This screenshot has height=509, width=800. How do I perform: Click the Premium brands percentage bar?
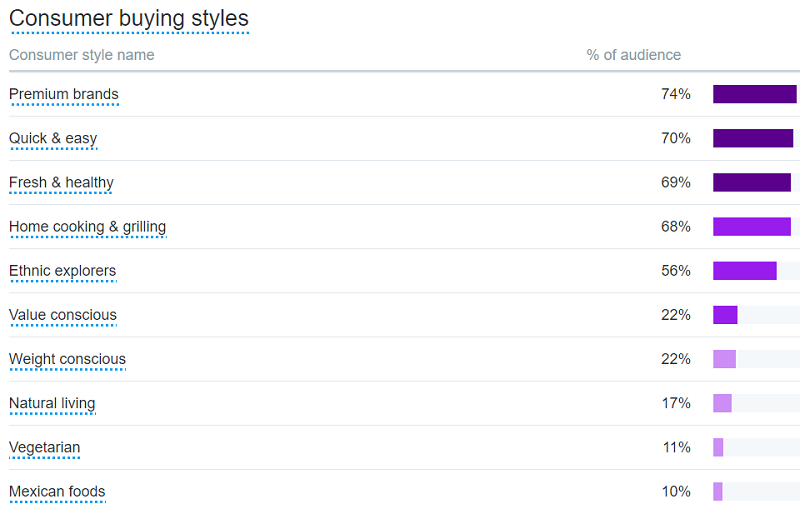coord(755,94)
